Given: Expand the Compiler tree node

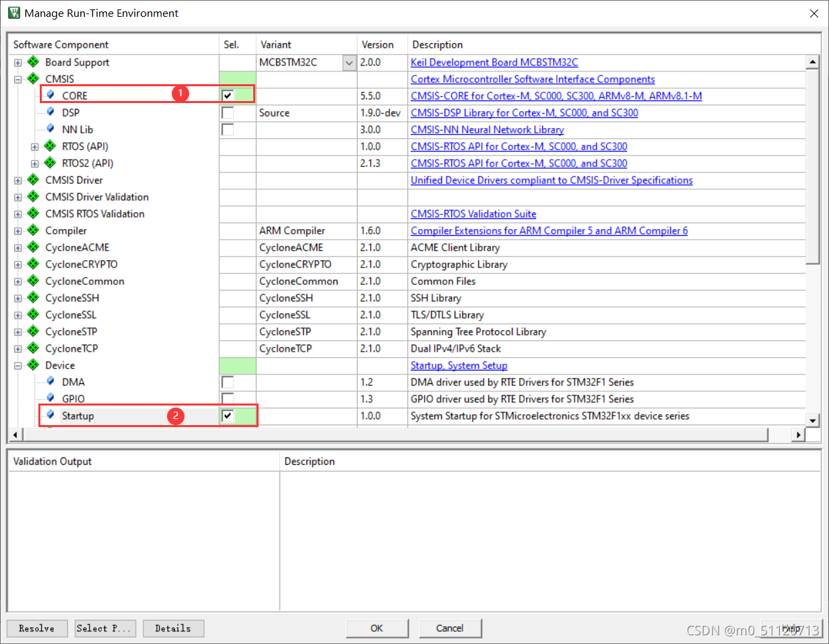Looking at the screenshot, I should pos(18,231).
